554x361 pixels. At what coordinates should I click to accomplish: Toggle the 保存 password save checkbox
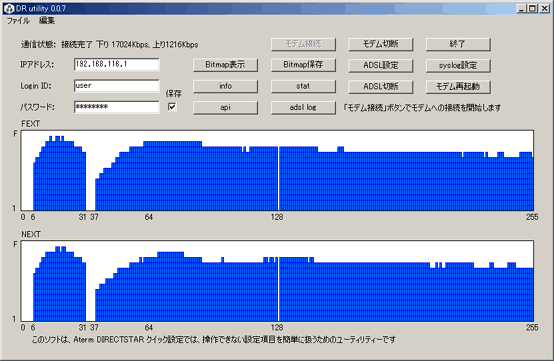point(172,107)
